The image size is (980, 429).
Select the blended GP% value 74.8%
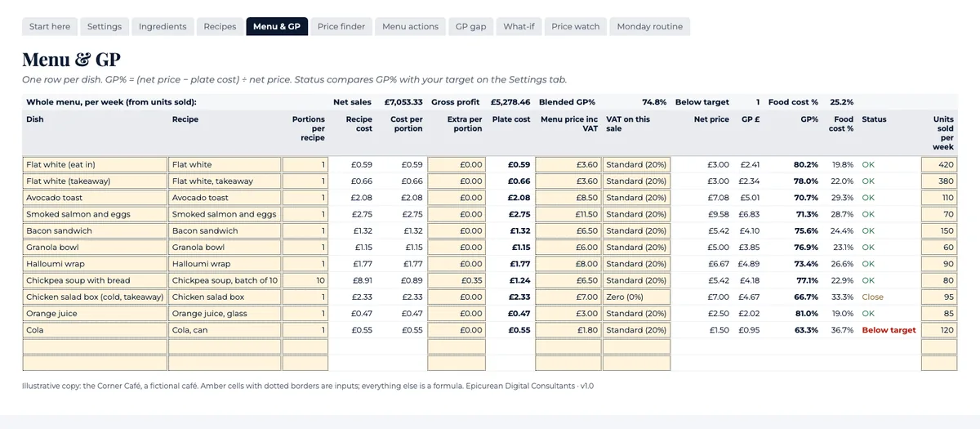(654, 102)
